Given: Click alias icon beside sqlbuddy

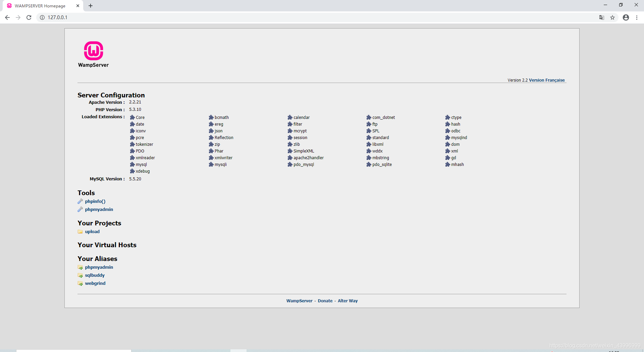Looking at the screenshot, I should point(80,275).
